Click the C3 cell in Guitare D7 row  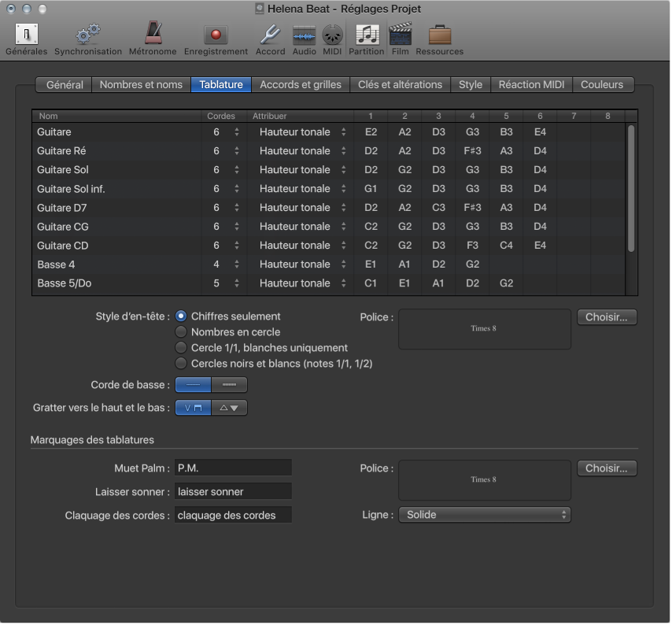click(438, 208)
